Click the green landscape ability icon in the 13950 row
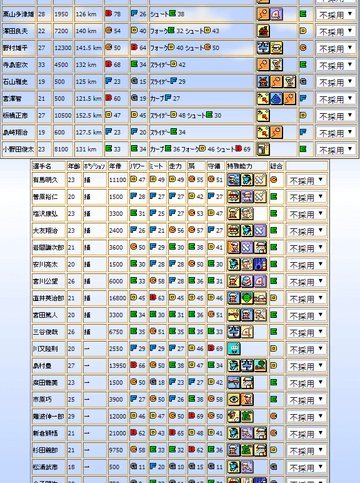This screenshot has width=360, height=483. click(260, 366)
